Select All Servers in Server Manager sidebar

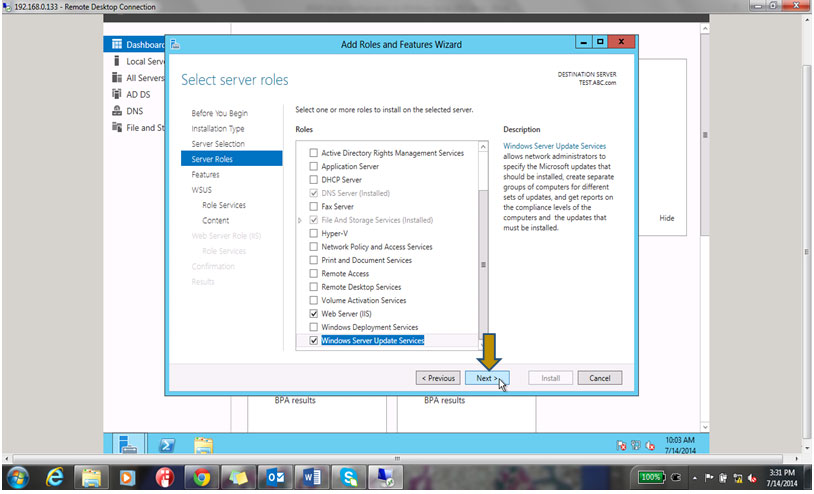click(x=139, y=78)
